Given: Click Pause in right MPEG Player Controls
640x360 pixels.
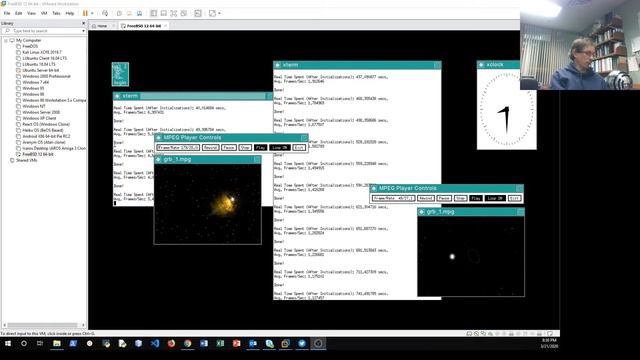Looking at the screenshot, I should (444, 198).
